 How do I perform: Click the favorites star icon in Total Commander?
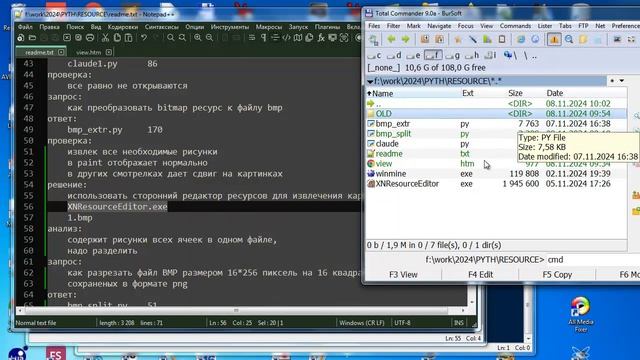[458, 40]
